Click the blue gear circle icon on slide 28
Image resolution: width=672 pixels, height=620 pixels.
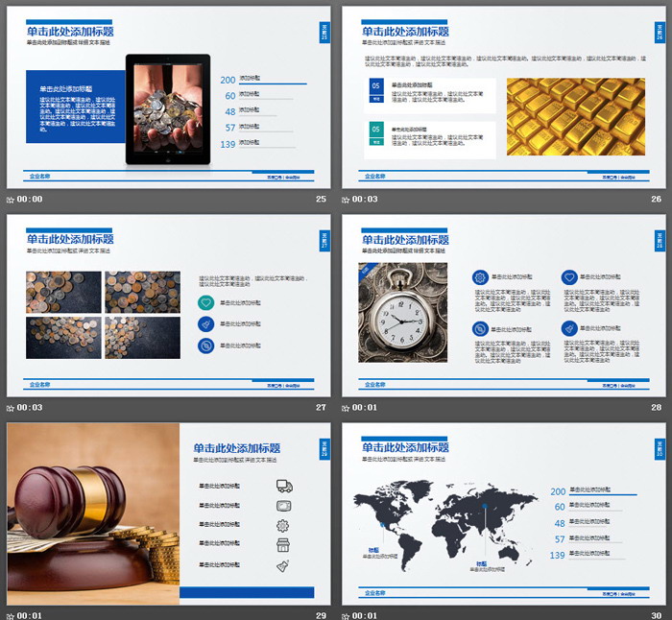coord(479,277)
